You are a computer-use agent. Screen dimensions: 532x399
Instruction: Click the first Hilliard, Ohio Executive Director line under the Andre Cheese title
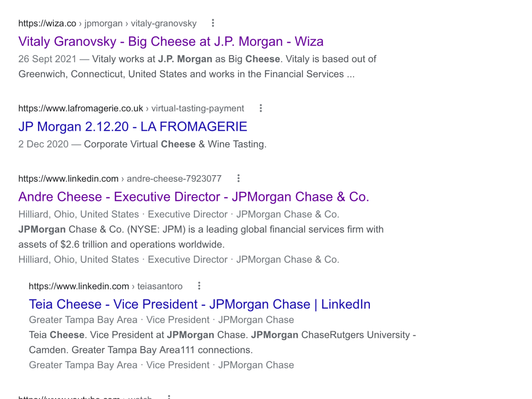point(179,214)
